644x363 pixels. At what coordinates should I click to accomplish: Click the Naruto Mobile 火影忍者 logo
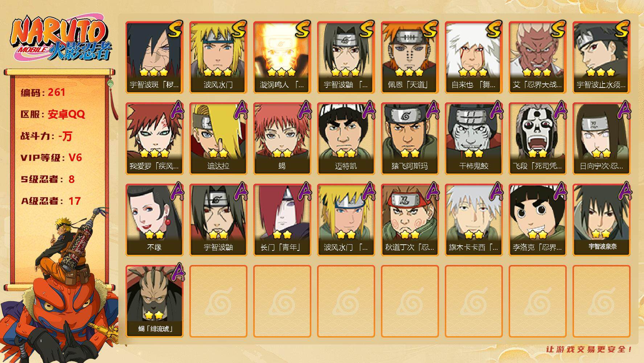tap(60, 40)
